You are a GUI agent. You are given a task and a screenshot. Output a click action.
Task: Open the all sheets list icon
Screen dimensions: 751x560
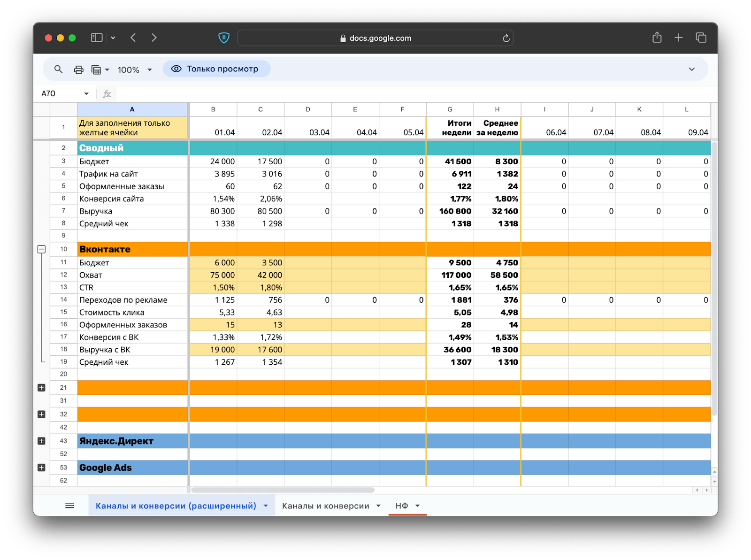69,506
